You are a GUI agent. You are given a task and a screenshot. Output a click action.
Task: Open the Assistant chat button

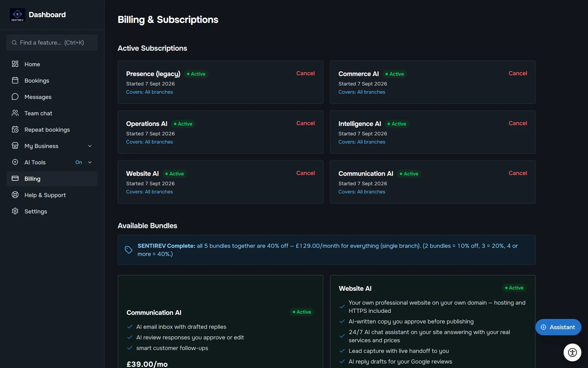558,327
